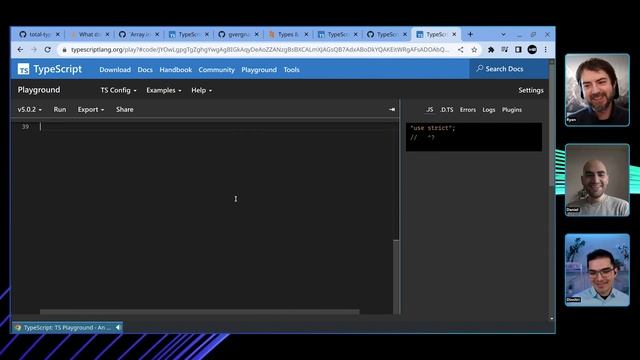The image size is (640, 360).
Task: Open the media control icon in Chrome toolbar
Action: click(x=505, y=50)
